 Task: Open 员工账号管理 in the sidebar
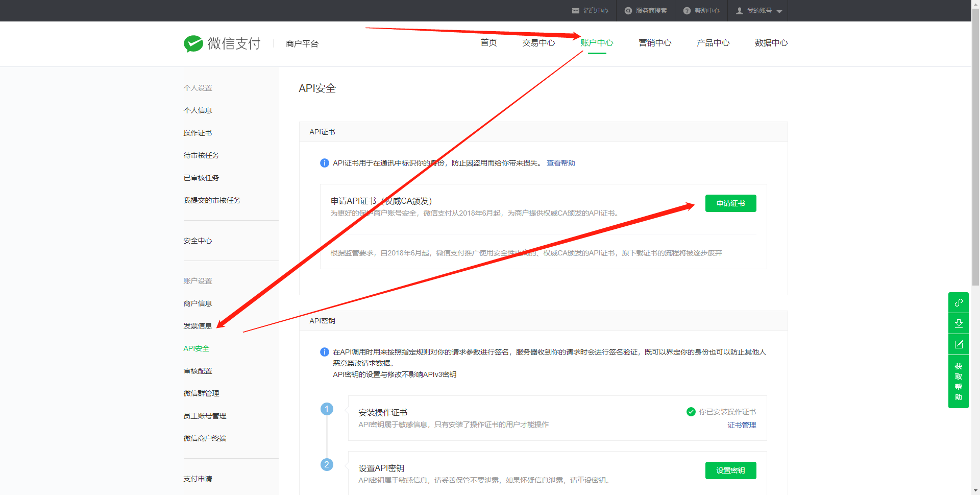pos(205,416)
